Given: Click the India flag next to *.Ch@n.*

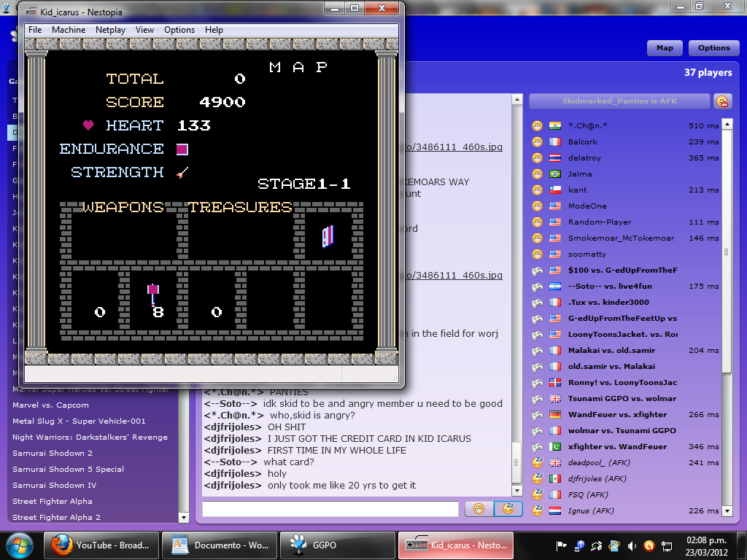Looking at the screenshot, I should pos(555,125).
